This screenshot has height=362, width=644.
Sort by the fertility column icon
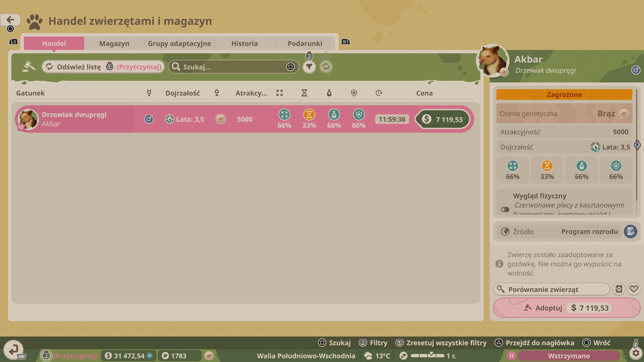[329, 93]
